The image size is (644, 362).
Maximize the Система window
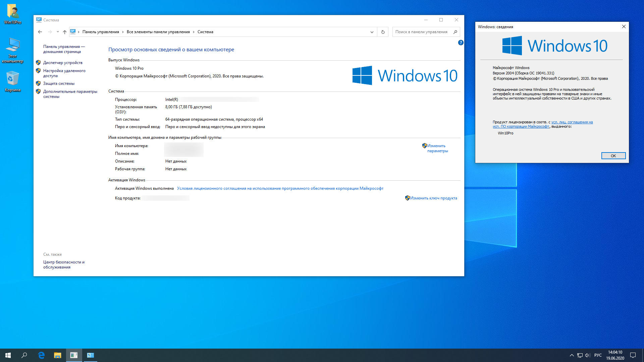click(x=441, y=20)
